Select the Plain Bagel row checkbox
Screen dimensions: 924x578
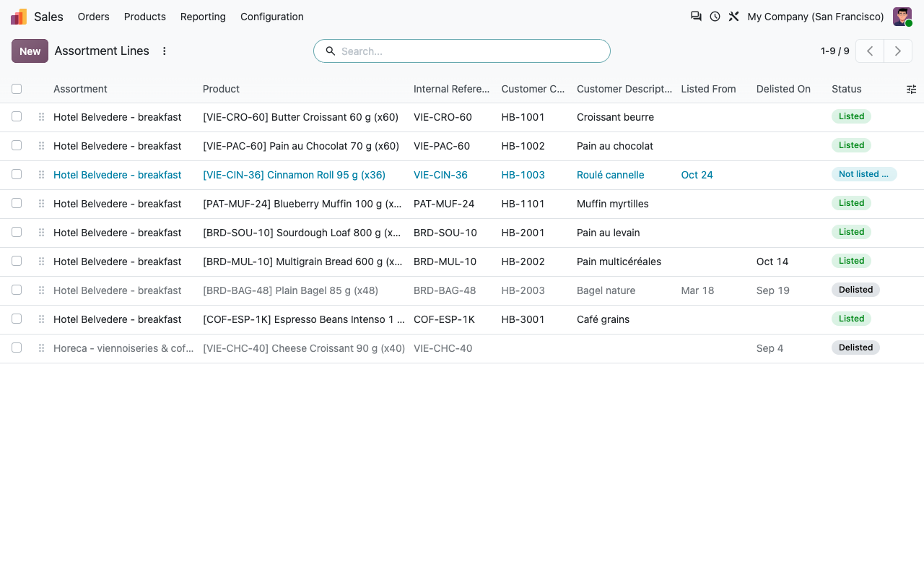coord(17,290)
